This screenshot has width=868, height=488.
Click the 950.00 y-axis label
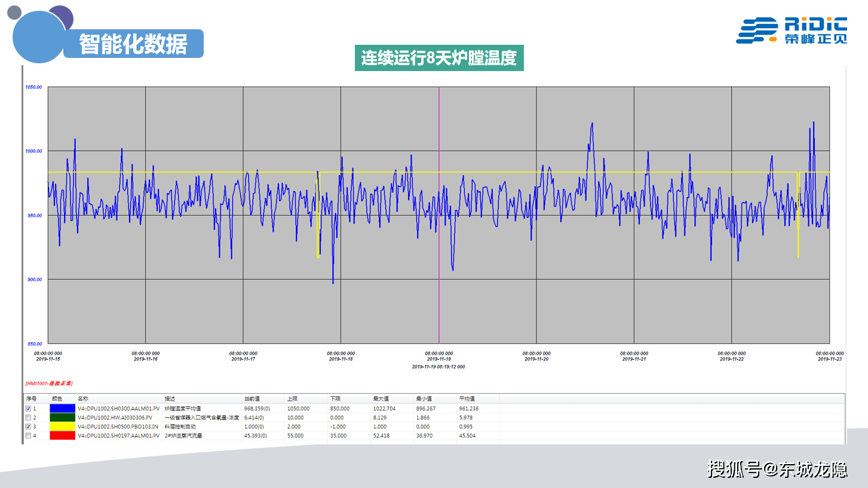(x=35, y=216)
